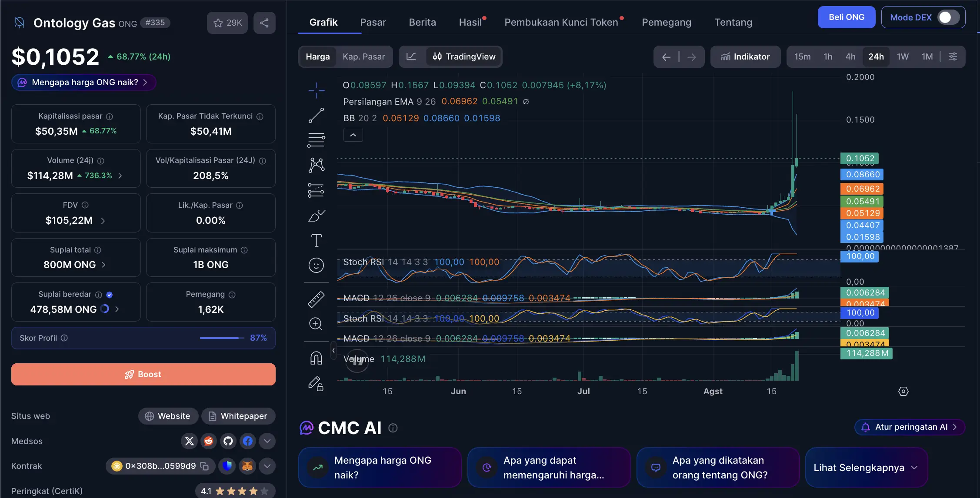Click Mengapa harga ONG naik pill
Viewport: 980px width, 498px height.
83,82
